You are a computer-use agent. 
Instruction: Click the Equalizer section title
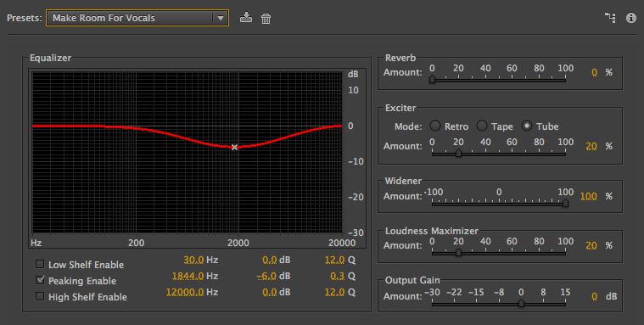[x=50, y=58]
